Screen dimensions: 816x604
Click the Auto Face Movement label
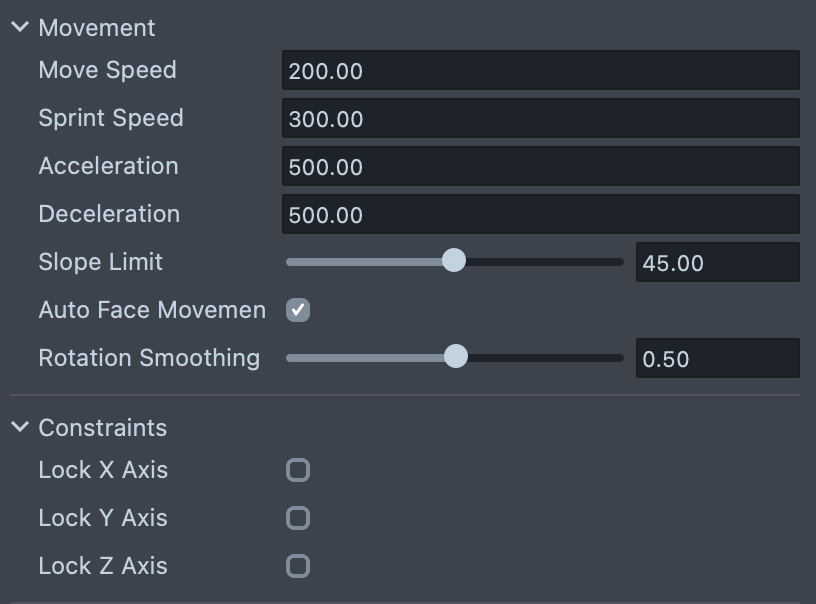click(x=152, y=310)
